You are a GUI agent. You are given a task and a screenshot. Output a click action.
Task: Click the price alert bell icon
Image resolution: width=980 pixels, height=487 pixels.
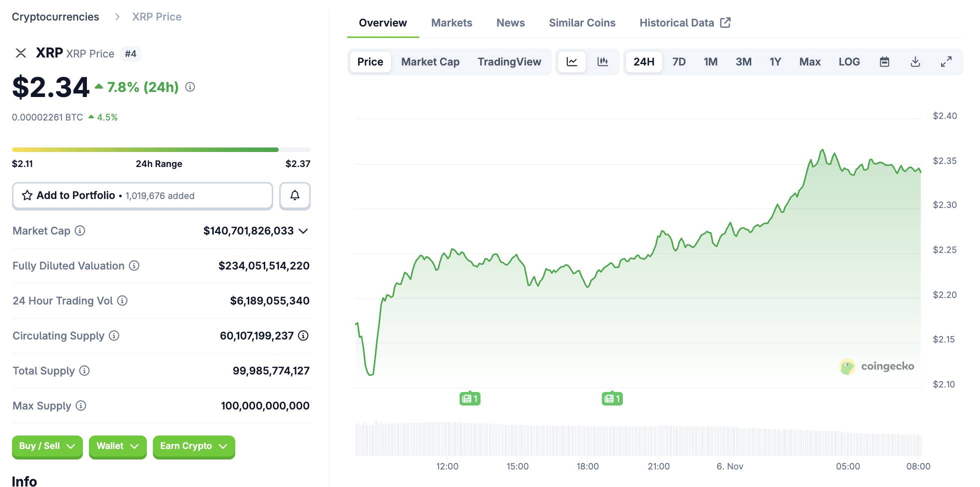(295, 195)
